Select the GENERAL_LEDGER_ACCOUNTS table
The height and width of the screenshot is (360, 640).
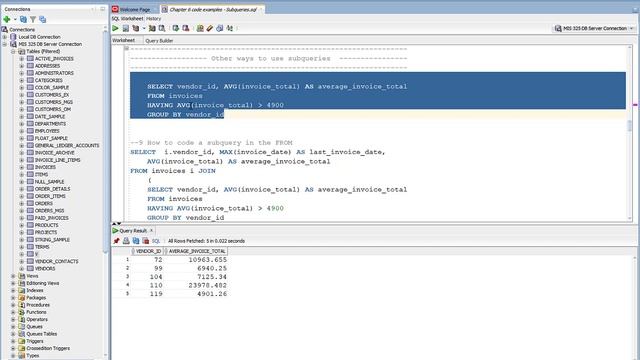pos(67,145)
